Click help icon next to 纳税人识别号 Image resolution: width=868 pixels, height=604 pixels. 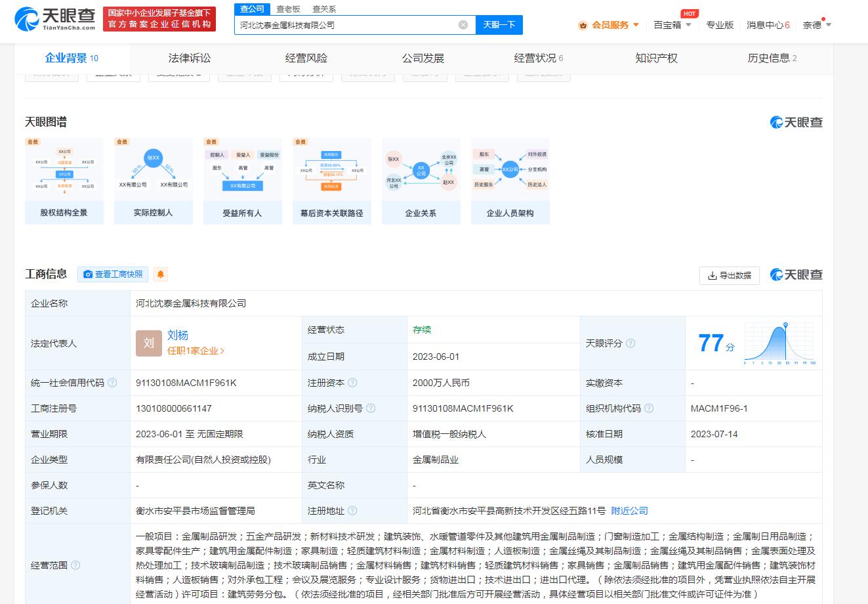371,408
